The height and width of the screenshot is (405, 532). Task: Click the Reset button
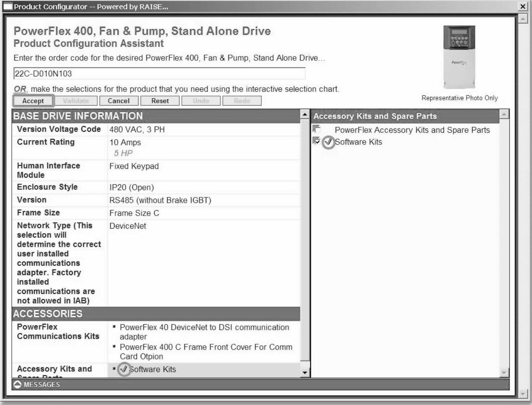[160, 101]
